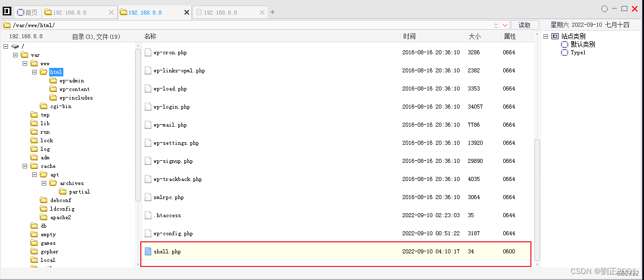644x280 pixels.
Task: Select the debconf folder in tree
Action: pos(61,200)
